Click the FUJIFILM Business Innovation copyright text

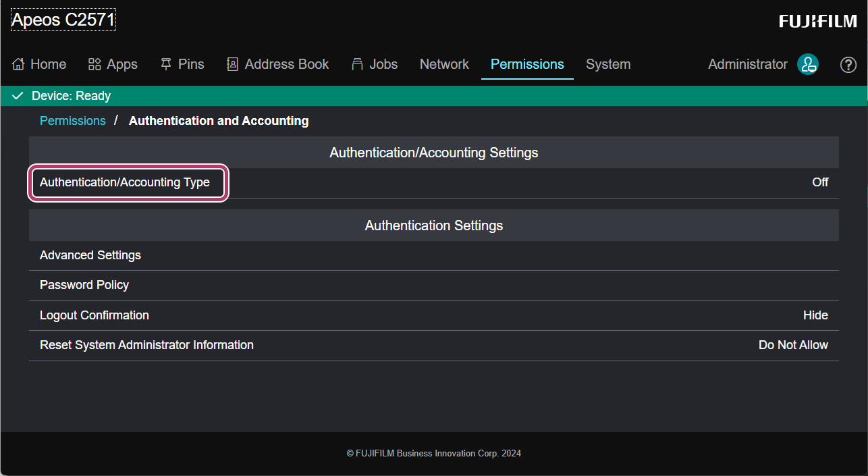[434, 454]
